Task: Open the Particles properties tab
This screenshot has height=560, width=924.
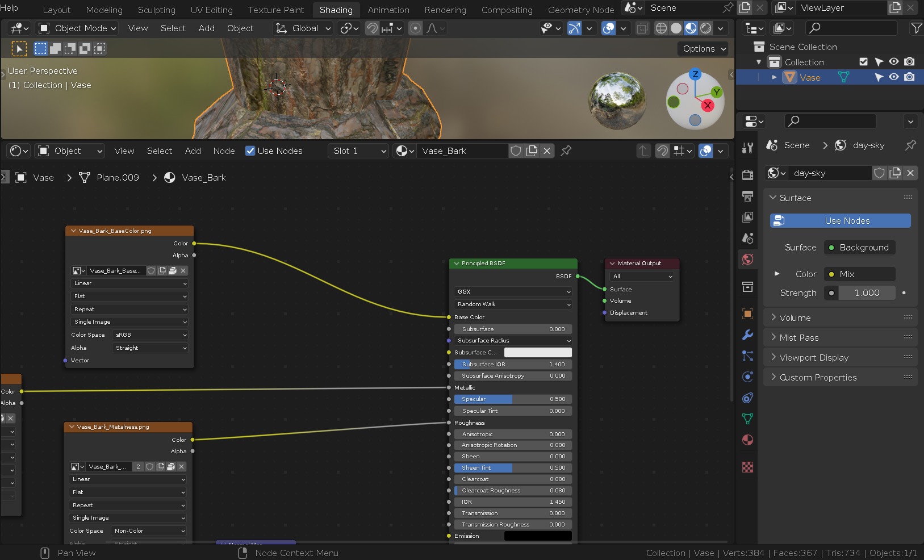Action: 747,356
